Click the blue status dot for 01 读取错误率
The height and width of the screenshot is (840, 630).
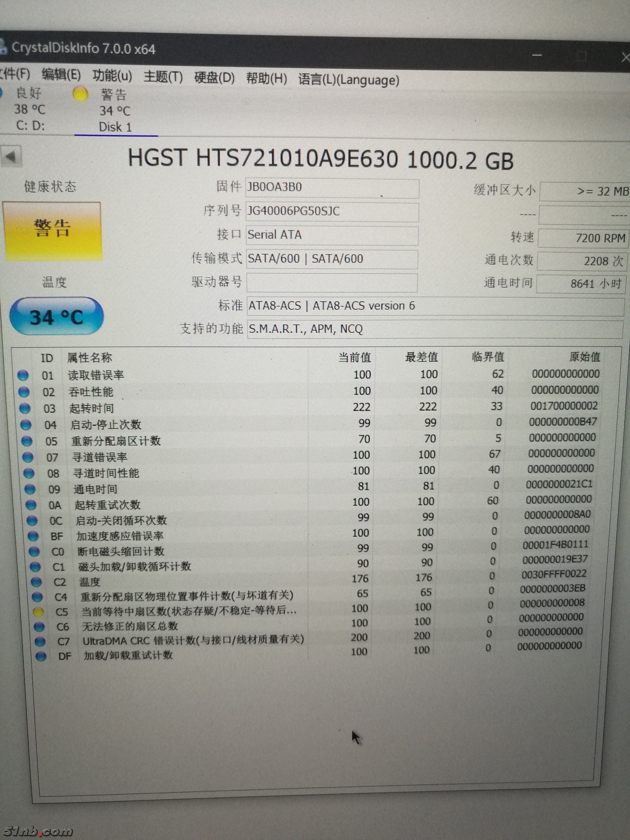coord(23,376)
